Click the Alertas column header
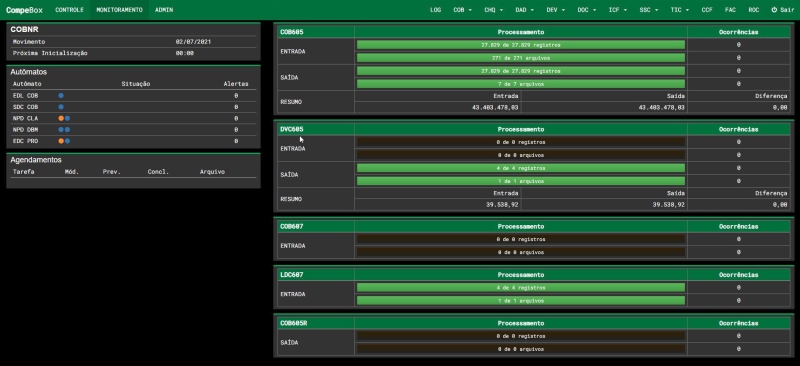The height and width of the screenshot is (366, 800). (x=236, y=84)
